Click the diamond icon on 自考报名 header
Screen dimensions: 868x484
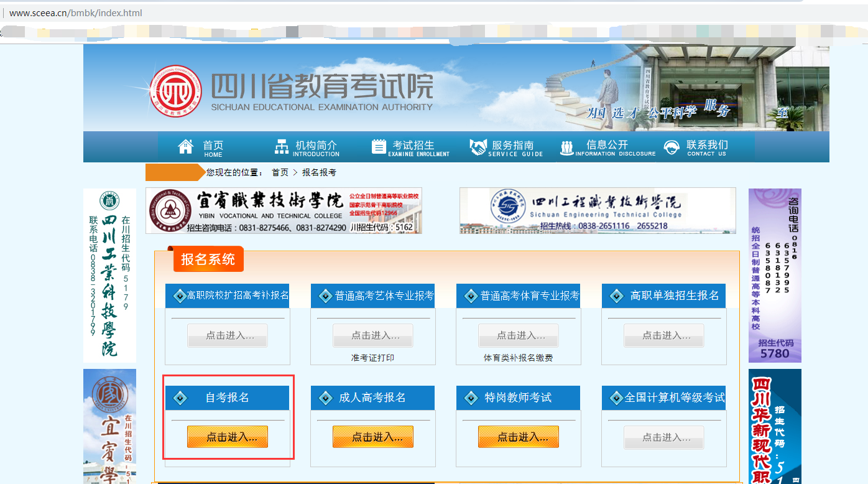[x=180, y=397]
